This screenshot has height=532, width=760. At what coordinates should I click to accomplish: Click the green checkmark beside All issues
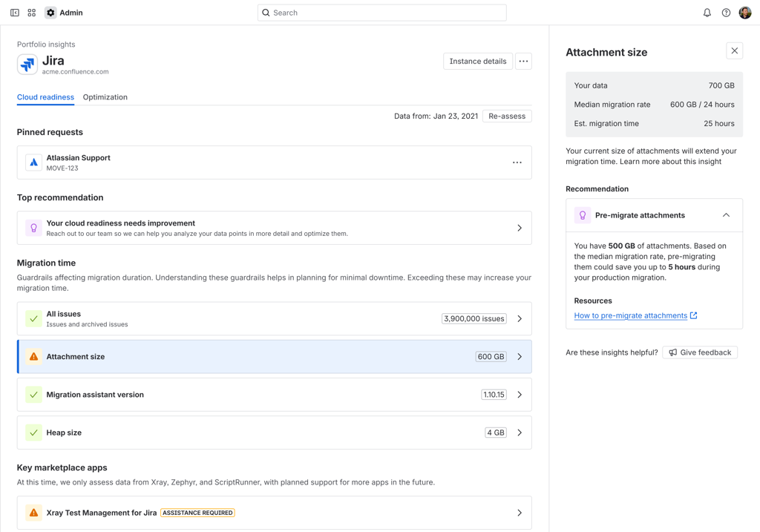(x=33, y=318)
